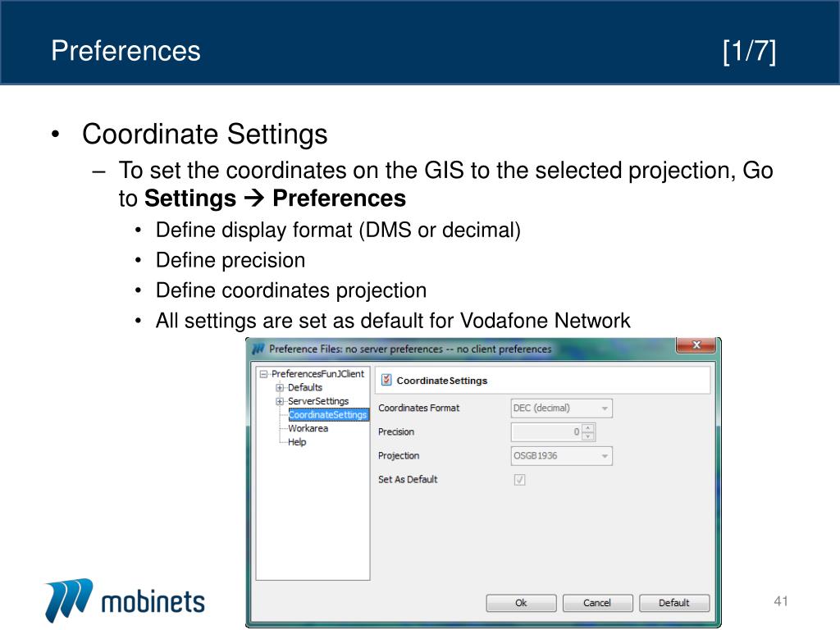Click the Set As Default label
The height and width of the screenshot is (630, 840).
coord(408,479)
